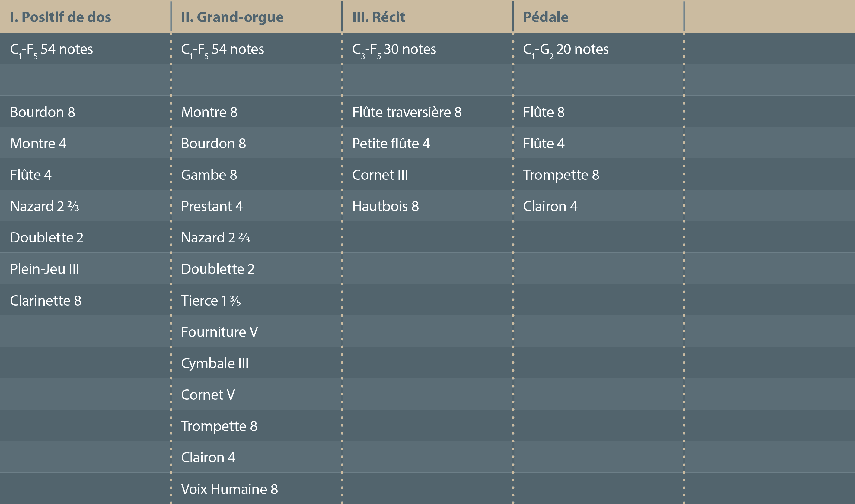Click the Cornet V stop

(x=208, y=395)
